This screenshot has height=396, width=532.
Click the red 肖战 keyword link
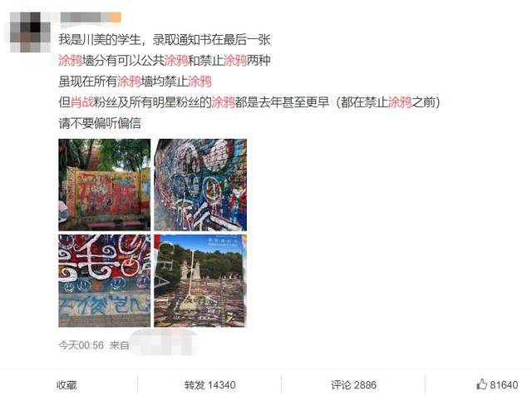tap(82, 101)
